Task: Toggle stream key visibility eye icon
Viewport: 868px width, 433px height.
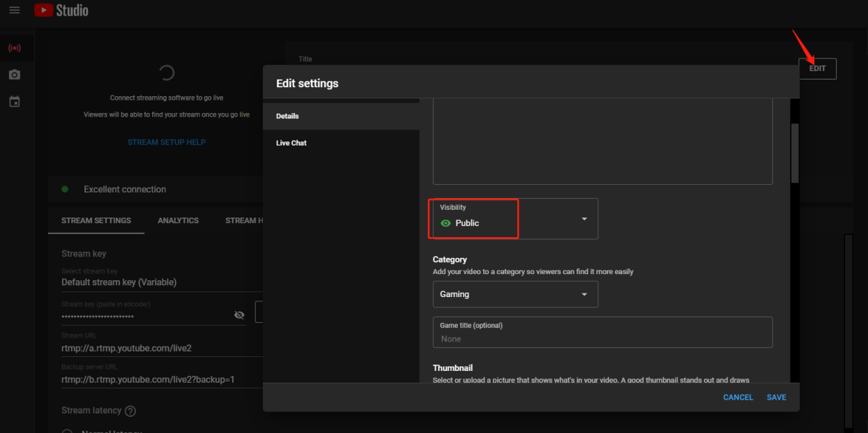Action: point(239,315)
